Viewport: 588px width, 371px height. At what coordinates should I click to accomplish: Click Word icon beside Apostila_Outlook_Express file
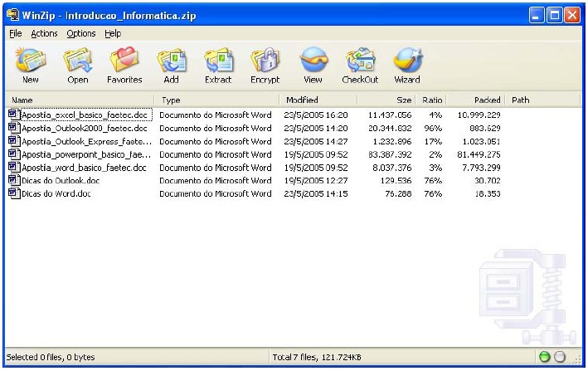[14, 141]
